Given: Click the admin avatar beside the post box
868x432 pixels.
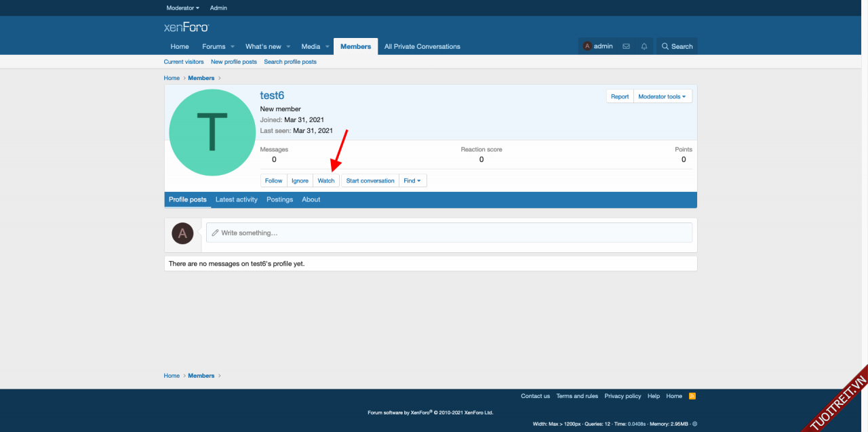Looking at the screenshot, I should (182, 233).
